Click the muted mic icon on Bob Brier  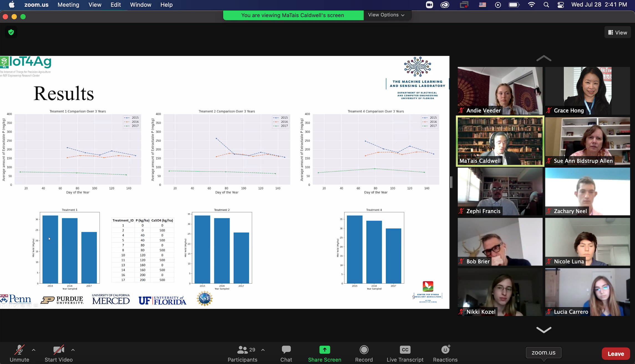click(x=461, y=261)
